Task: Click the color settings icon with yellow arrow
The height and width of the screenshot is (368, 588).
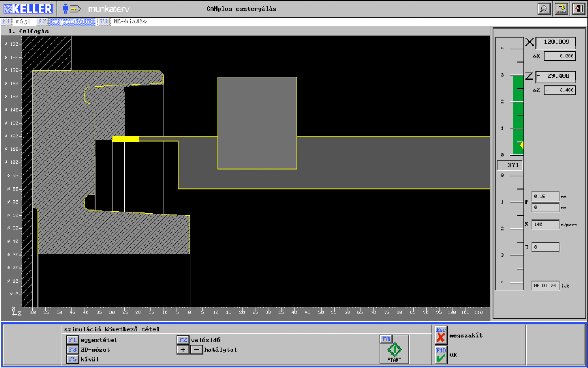Action: coord(561,9)
